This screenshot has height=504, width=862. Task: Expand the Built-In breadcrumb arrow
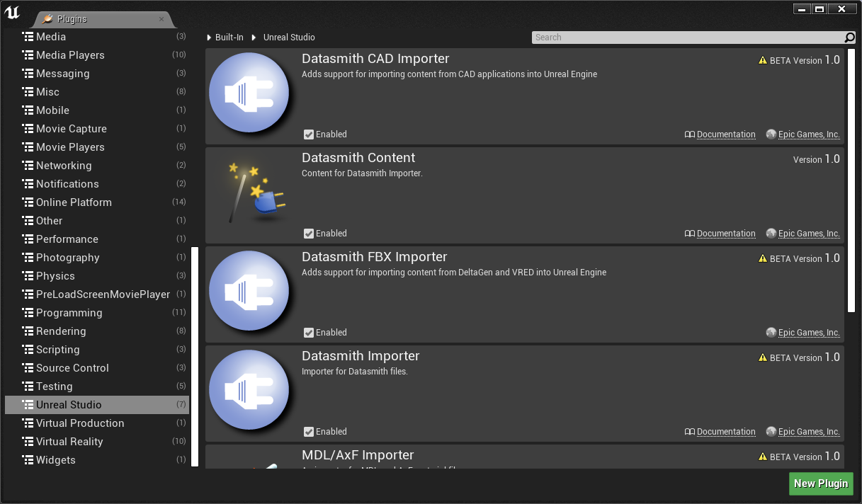pos(209,38)
